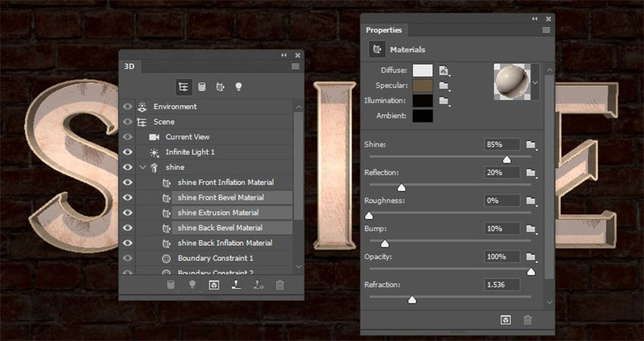This screenshot has height=341, width=644.
Task: Toggle the Environment eye icon
Action: [x=128, y=107]
